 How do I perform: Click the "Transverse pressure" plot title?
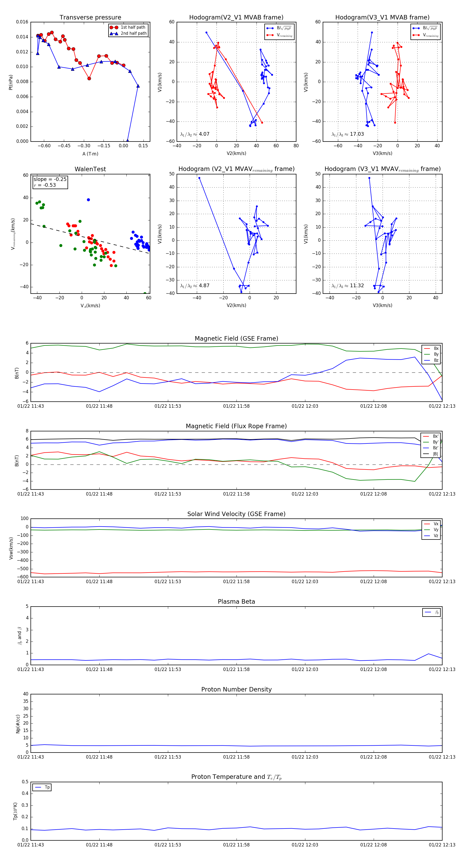click(90, 18)
